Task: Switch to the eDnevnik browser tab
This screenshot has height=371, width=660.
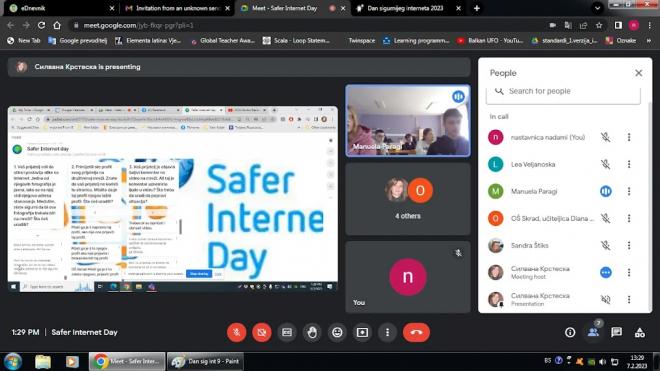Action: point(61,8)
